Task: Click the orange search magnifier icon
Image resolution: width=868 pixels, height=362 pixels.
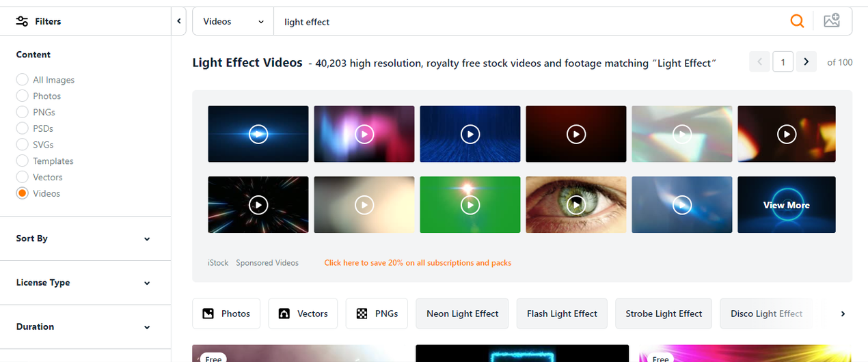Action: [x=797, y=21]
